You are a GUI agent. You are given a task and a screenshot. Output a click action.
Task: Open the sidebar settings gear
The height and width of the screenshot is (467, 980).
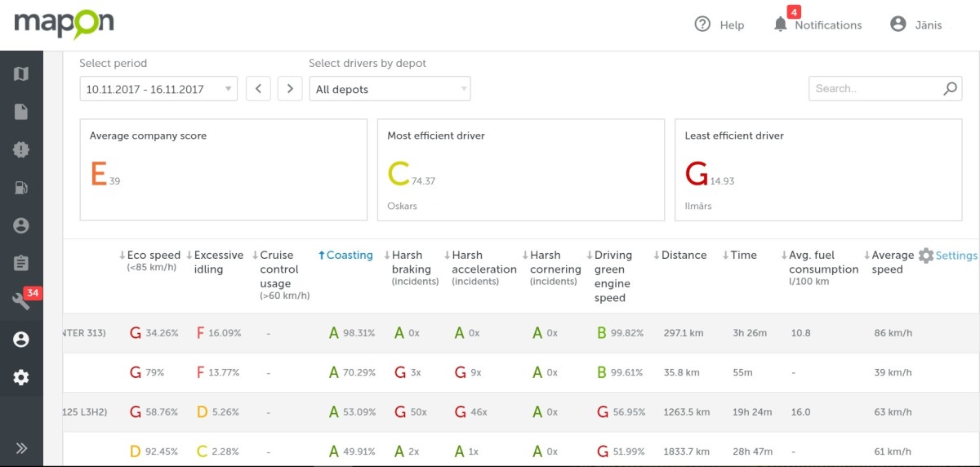(21, 377)
